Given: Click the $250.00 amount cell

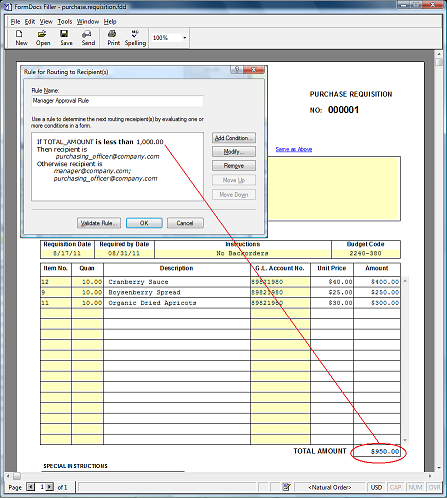Looking at the screenshot, I should point(377,292).
